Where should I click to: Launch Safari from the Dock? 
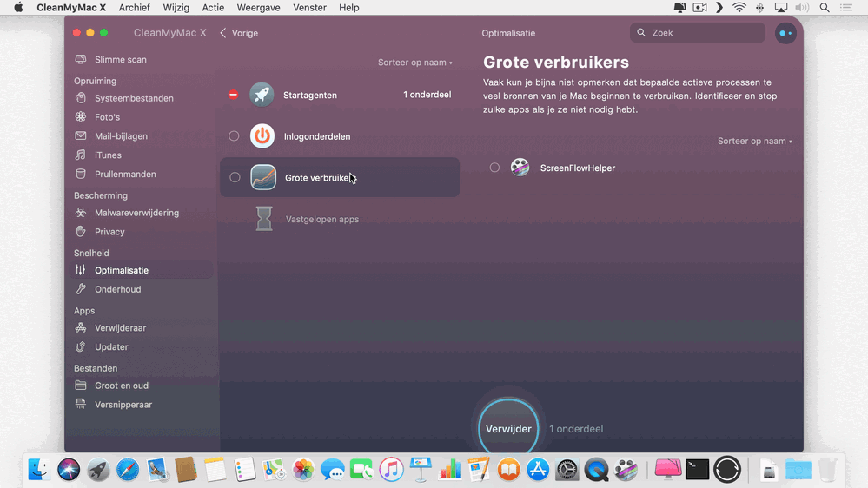point(128,470)
